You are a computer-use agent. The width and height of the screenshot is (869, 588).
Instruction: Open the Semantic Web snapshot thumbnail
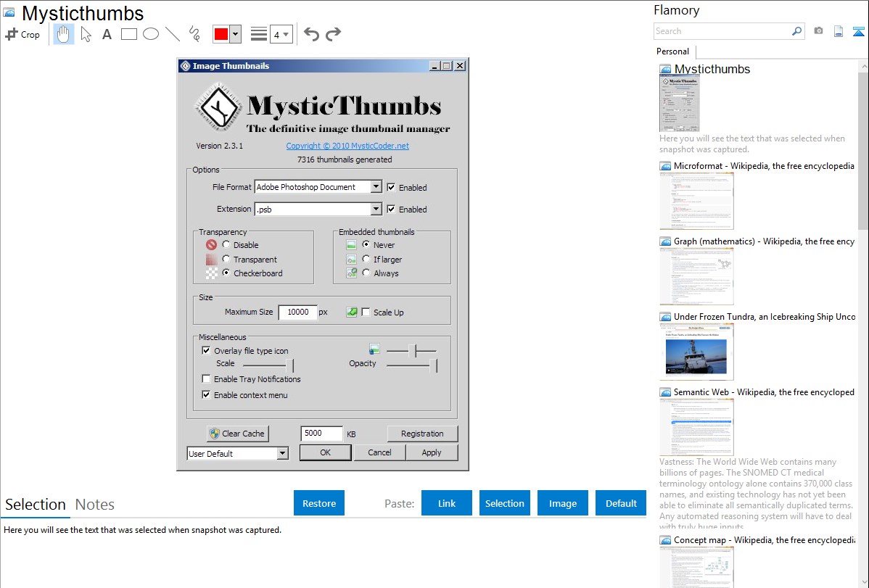pos(696,427)
